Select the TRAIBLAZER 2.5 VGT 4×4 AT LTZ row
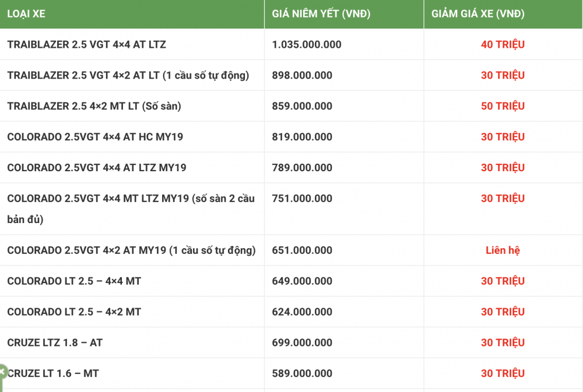Screen dimensions: 583x392 tap(86, 44)
